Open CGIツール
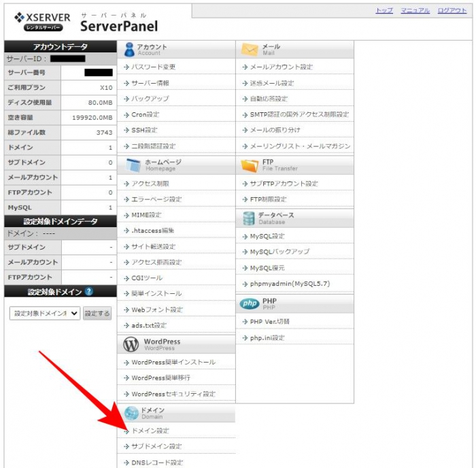The image size is (476, 468). [x=147, y=278]
